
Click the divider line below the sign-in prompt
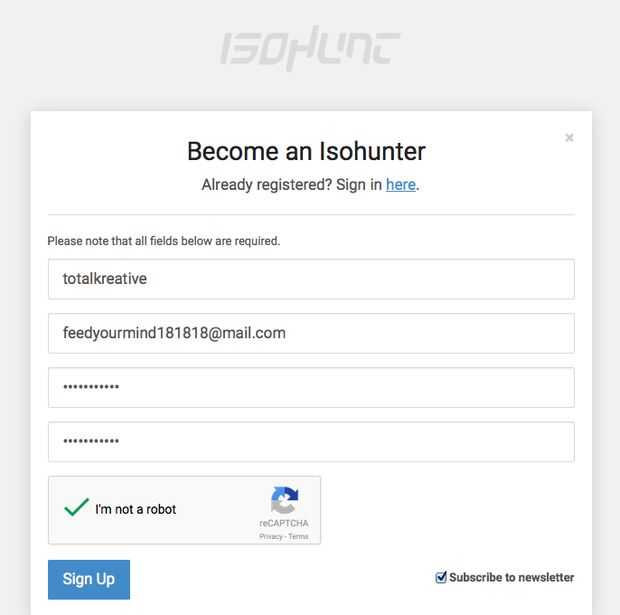[x=311, y=214]
